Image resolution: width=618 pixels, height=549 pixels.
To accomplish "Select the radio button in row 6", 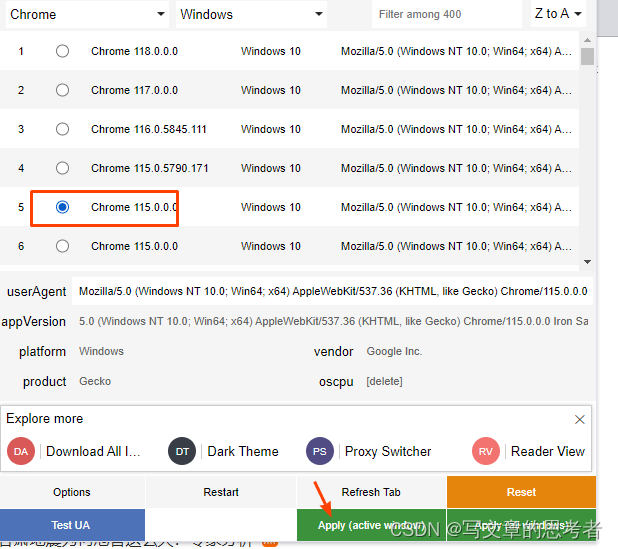I will (x=62, y=246).
